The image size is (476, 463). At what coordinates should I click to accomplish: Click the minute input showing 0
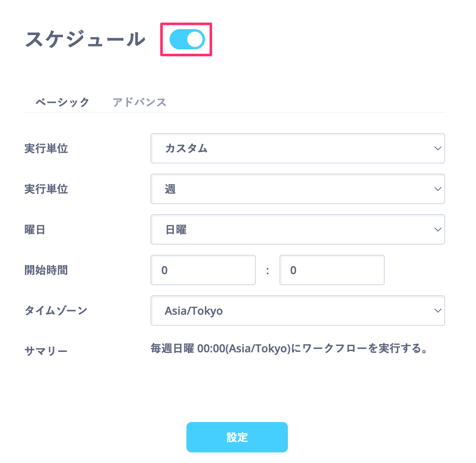(332, 270)
